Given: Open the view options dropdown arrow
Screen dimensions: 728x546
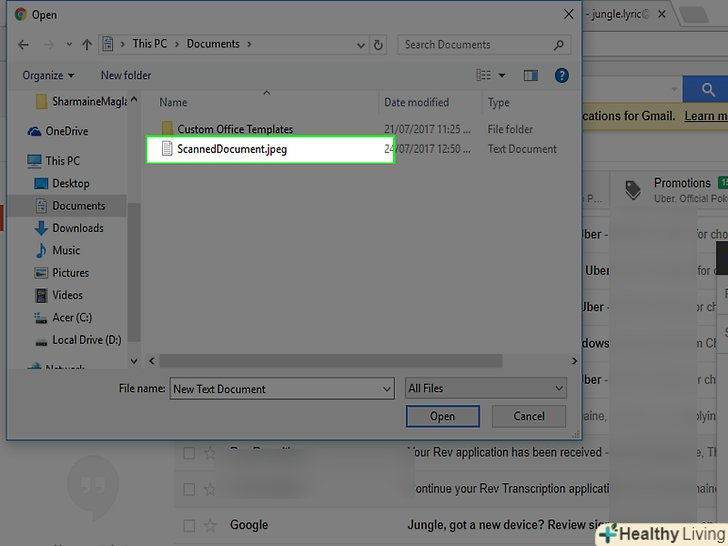Looking at the screenshot, I should click(502, 75).
